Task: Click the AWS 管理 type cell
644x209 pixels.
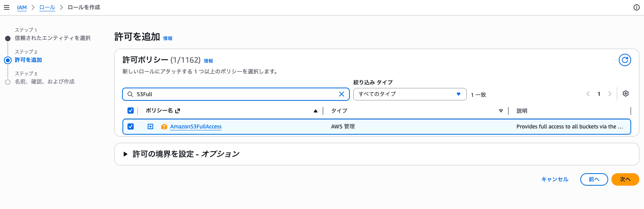Action: (x=343, y=126)
